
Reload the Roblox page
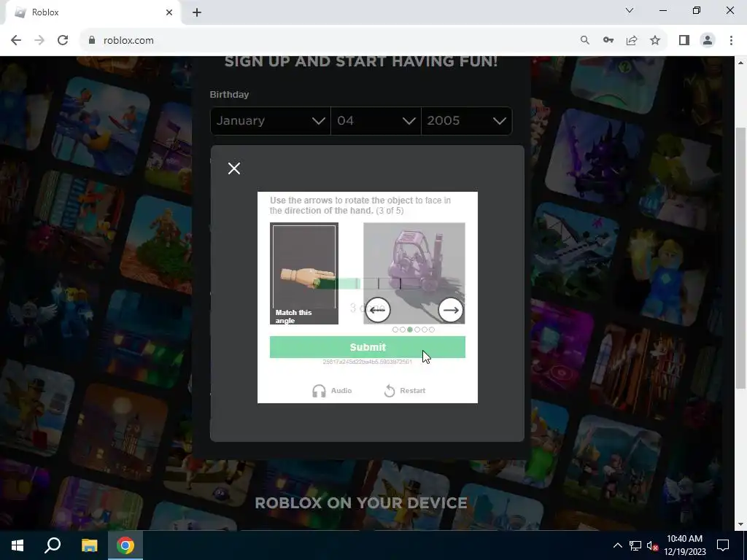pyautogui.click(x=63, y=41)
